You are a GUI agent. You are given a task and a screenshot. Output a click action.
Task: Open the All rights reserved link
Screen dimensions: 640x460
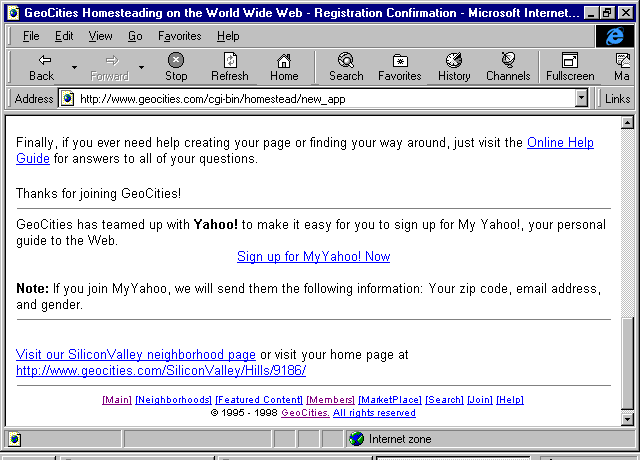click(374, 413)
